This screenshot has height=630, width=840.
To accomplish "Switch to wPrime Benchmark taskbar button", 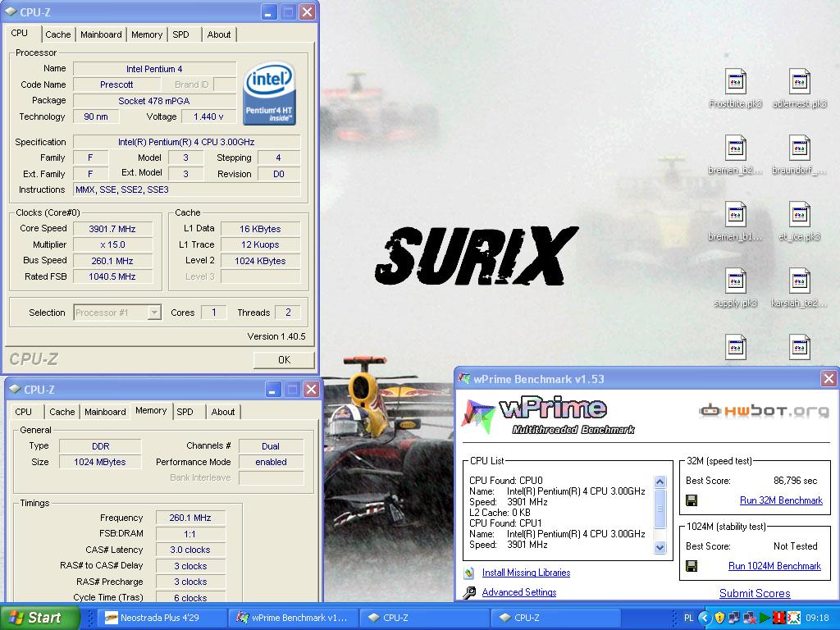I will coord(294,618).
